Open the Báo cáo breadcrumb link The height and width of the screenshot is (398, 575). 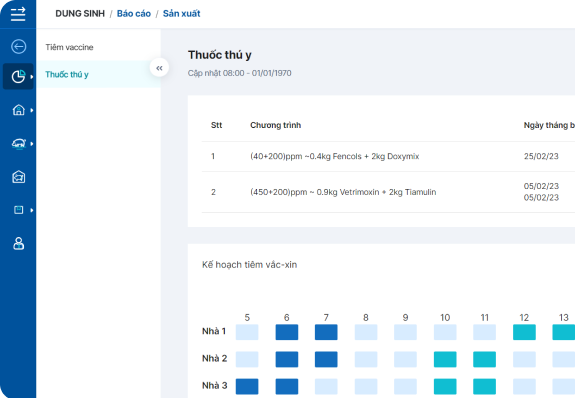(x=133, y=14)
